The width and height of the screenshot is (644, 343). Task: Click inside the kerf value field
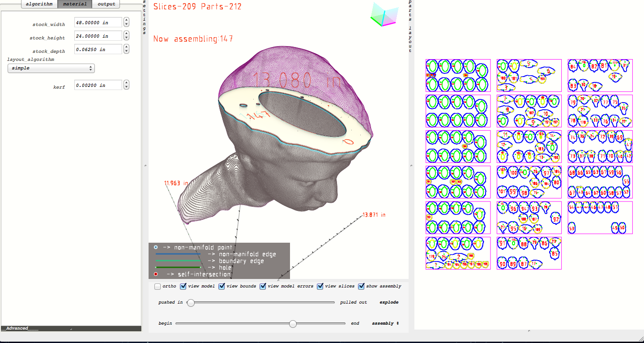point(98,85)
